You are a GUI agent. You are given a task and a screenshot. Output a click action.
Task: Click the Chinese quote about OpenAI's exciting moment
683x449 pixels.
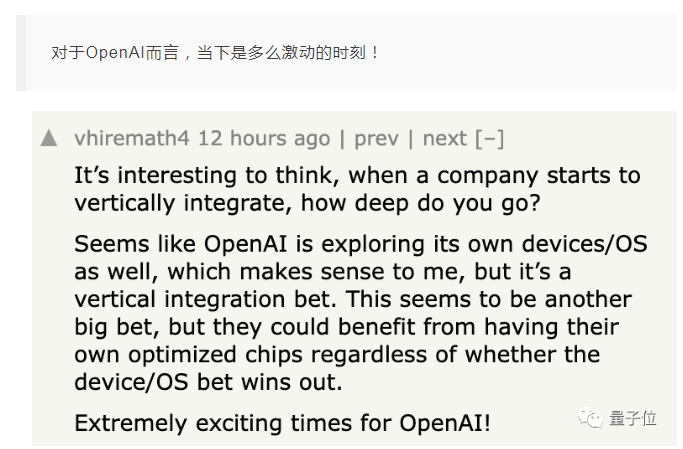[215, 53]
